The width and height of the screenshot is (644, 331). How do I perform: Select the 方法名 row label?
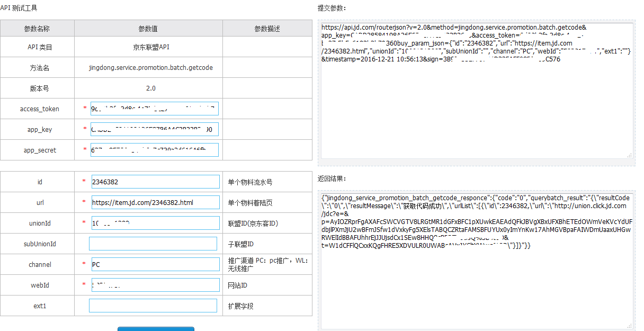click(x=40, y=68)
